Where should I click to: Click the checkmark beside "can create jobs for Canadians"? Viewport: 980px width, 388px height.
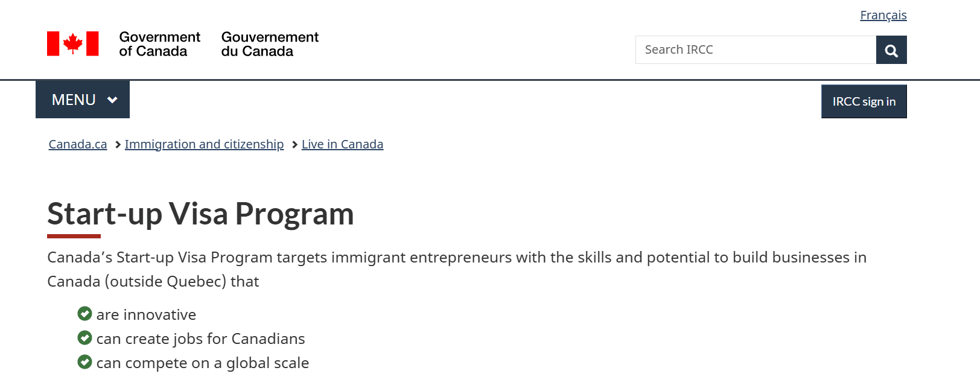[x=84, y=338]
